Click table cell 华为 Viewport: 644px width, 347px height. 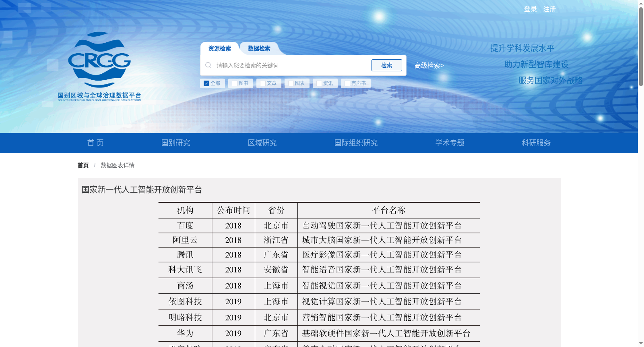(185, 333)
